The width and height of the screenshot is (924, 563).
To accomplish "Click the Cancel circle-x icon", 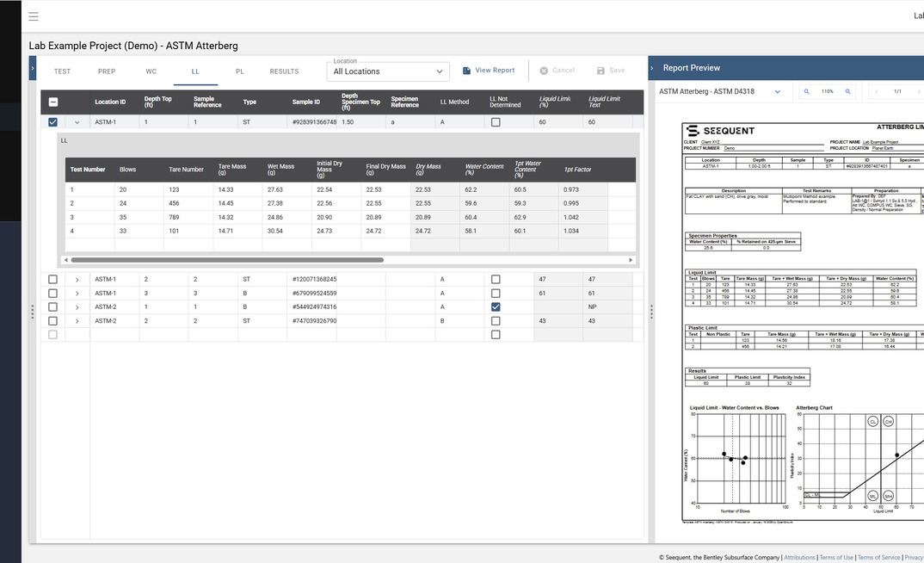I will click(x=544, y=70).
